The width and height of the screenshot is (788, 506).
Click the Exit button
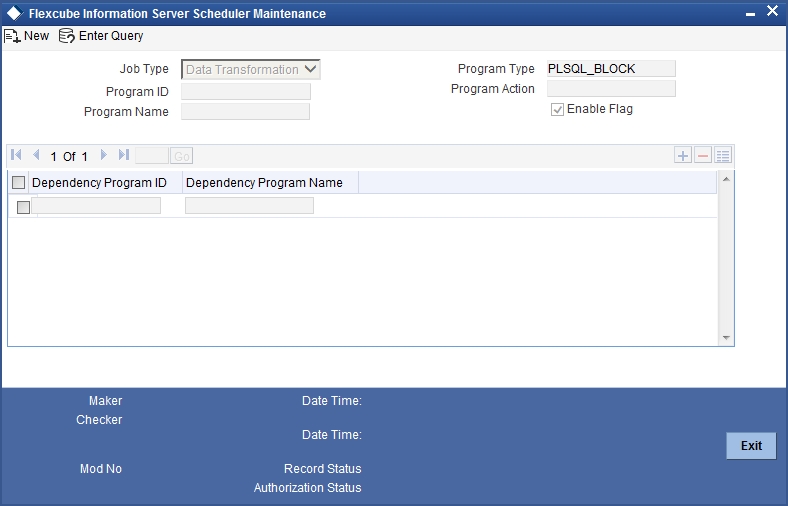[751, 446]
